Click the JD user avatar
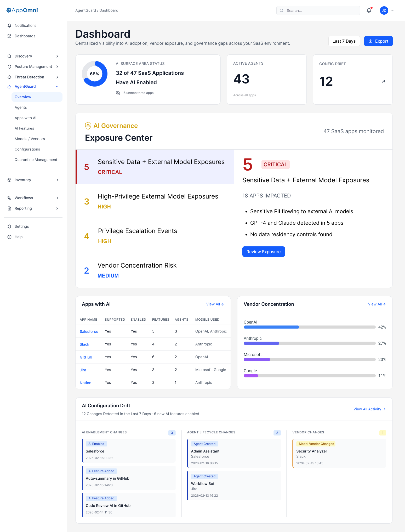The image size is (405, 532). coord(384,10)
